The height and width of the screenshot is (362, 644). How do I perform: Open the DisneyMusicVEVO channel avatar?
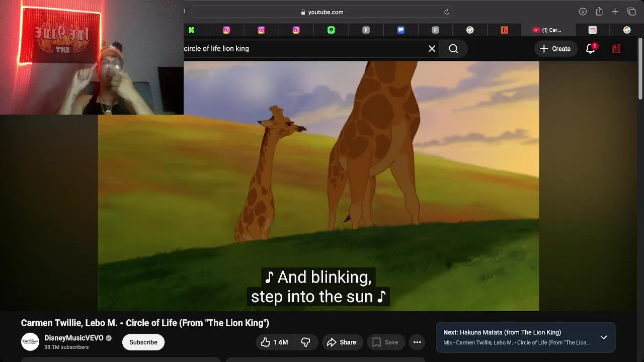point(30,342)
